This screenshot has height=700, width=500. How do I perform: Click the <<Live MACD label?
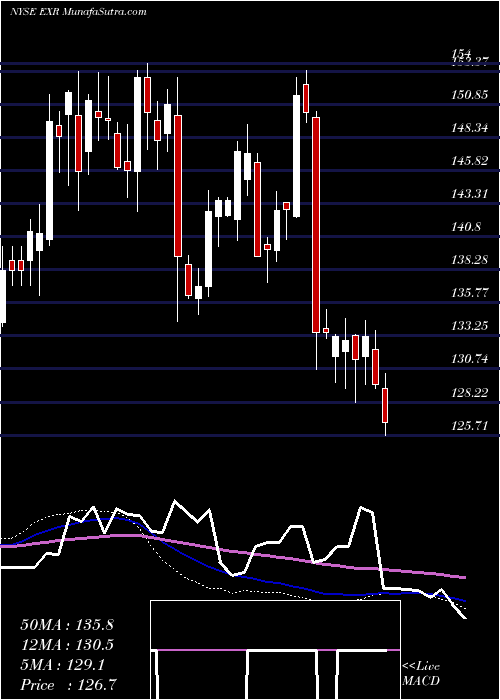421,673
